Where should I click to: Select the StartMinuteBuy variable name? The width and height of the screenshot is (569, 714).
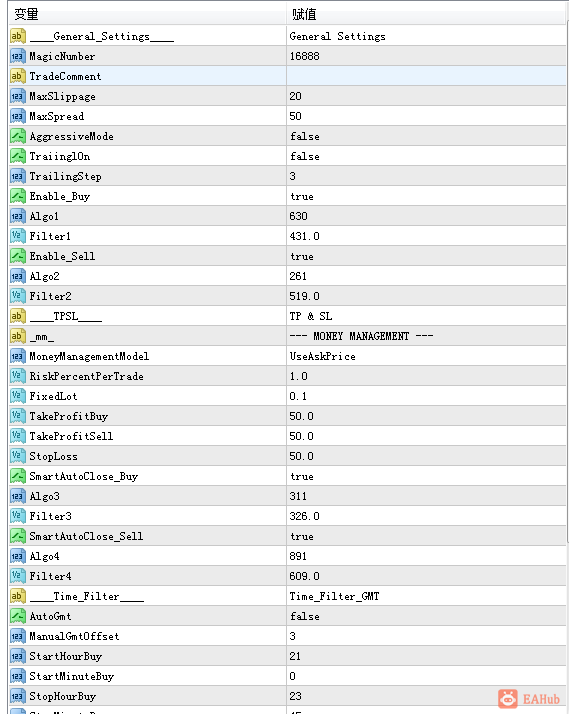(x=71, y=676)
